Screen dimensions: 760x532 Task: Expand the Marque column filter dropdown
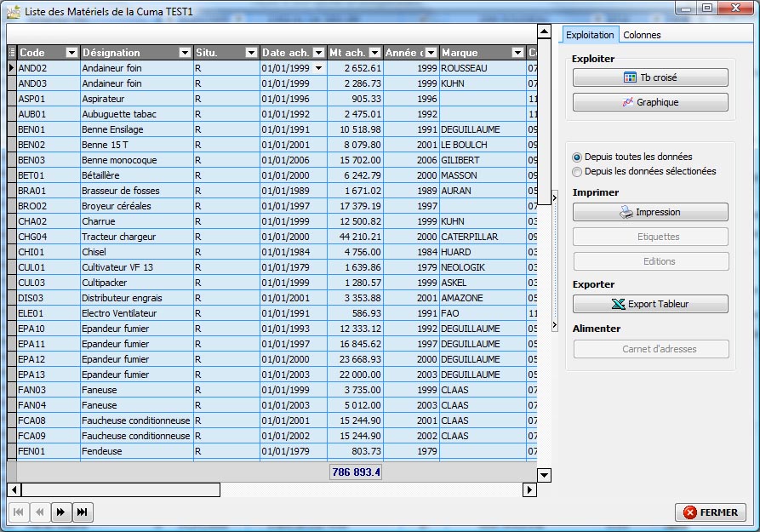pyautogui.click(x=517, y=53)
